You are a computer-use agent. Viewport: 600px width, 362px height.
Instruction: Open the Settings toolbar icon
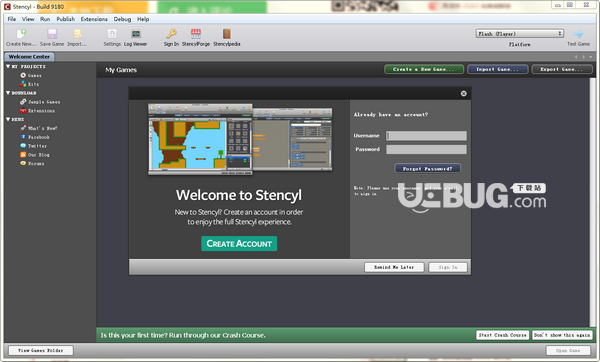[x=112, y=34]
